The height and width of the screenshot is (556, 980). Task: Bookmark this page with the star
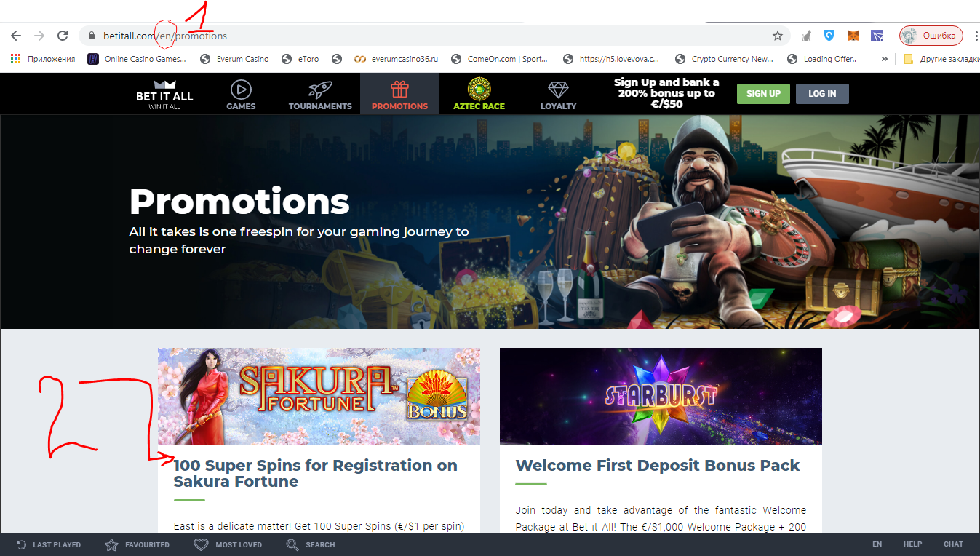point(778,36)
